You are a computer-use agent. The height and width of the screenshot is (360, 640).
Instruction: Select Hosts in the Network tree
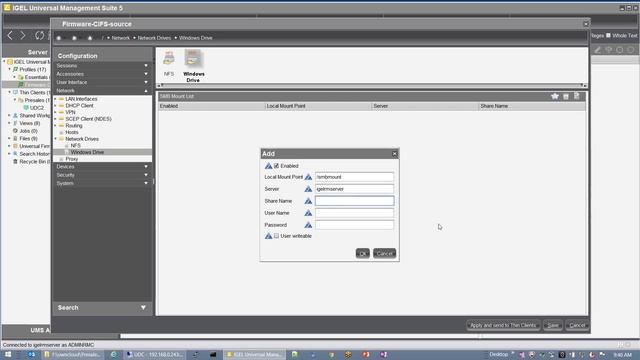[71, 132]
